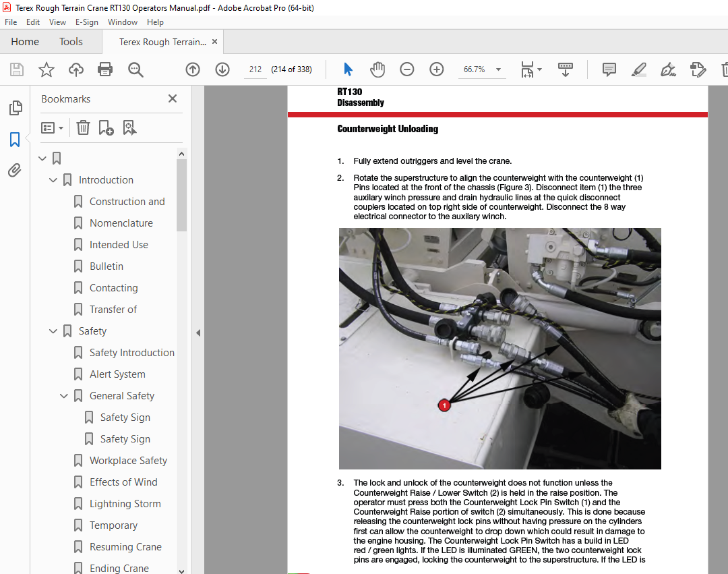Zoom out with minus circle icon

pyautogui.click(x=406, y=69)
